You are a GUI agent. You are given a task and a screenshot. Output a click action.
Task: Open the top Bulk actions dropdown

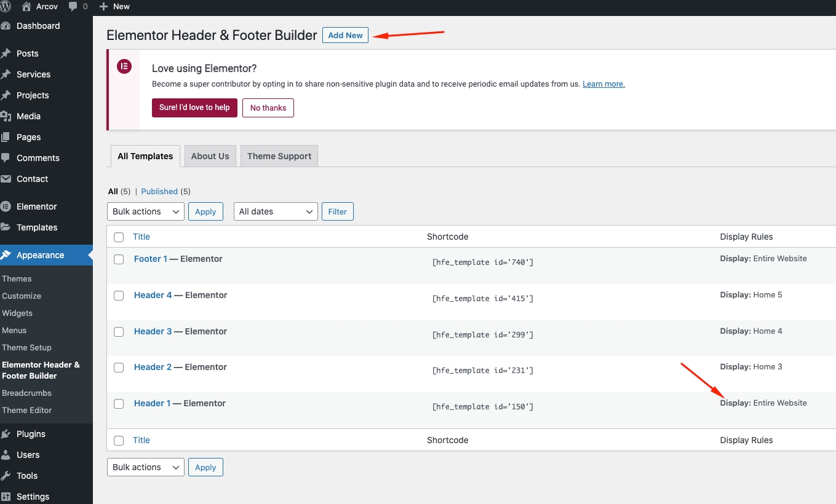(145, 211)
